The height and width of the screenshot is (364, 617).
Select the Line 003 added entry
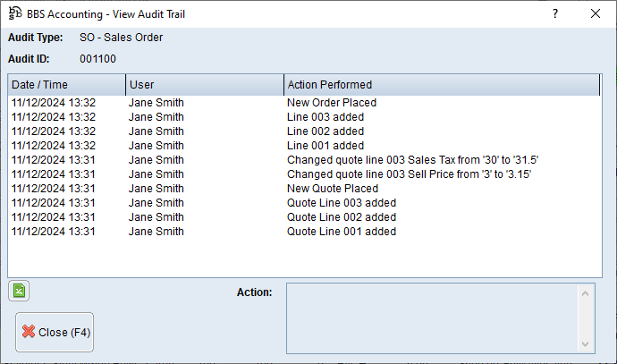(x=325, y=117)
